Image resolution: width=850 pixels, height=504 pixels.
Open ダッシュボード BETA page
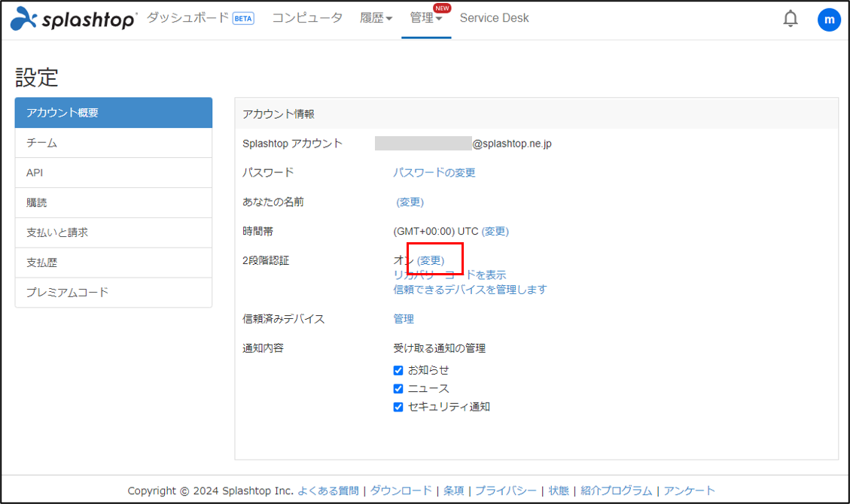click(x=200, y=18)
